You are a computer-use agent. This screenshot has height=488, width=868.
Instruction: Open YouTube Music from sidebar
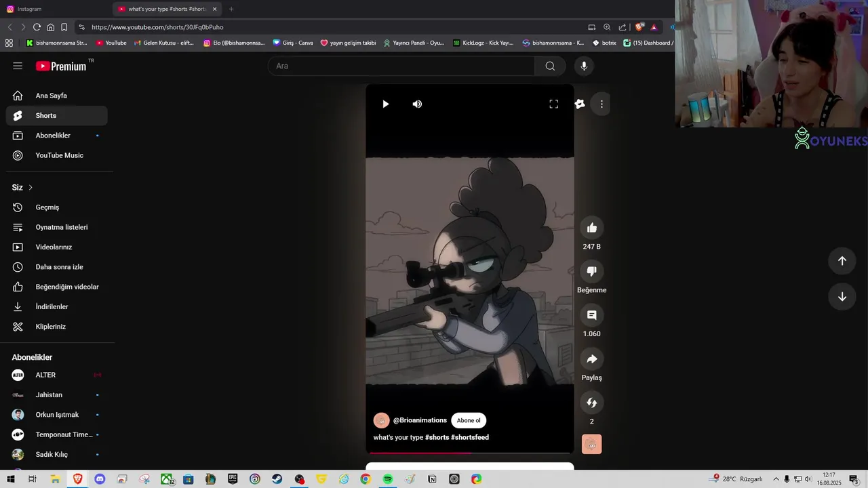(x=57, y=155)
